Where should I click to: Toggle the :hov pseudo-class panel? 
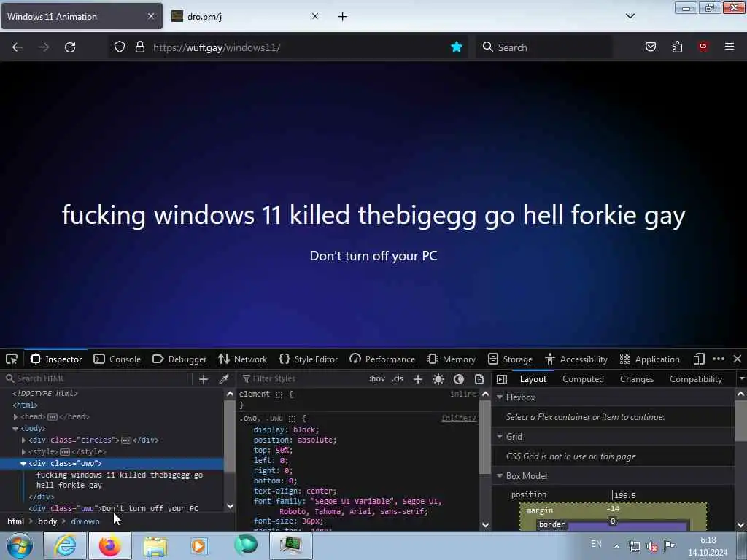(376, 378)
